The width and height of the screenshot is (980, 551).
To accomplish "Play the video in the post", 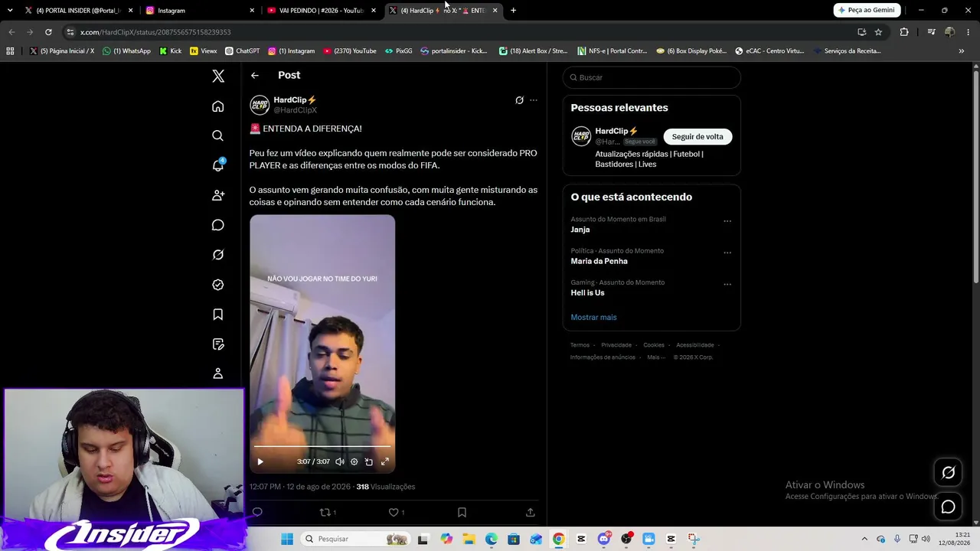I will [260, 461].
